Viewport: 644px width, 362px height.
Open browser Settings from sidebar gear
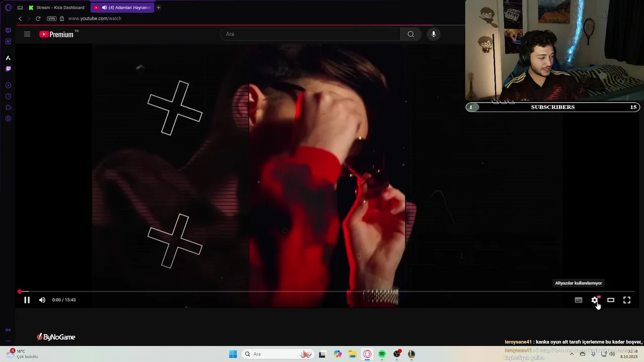click(8, 119)
